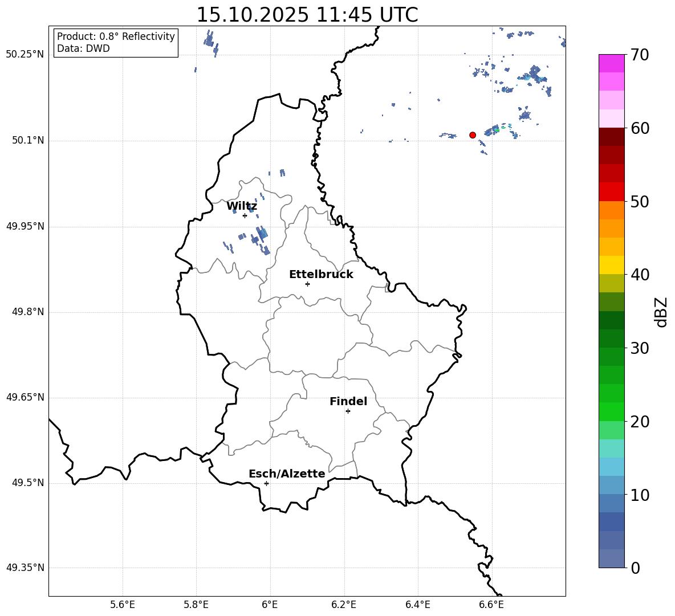This screenshot has height=616, width=675.
Task: Click the red location marker dot
Action: click(473, 135)
